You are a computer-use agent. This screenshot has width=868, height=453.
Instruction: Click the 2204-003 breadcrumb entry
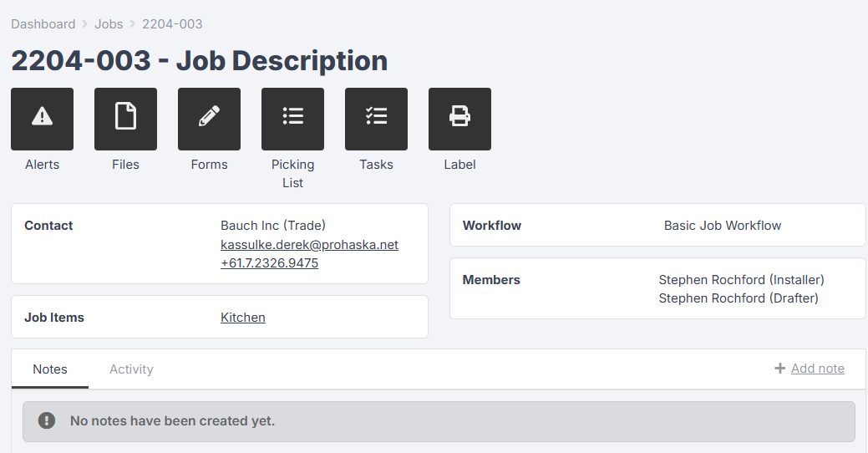(x=172, y=23)
